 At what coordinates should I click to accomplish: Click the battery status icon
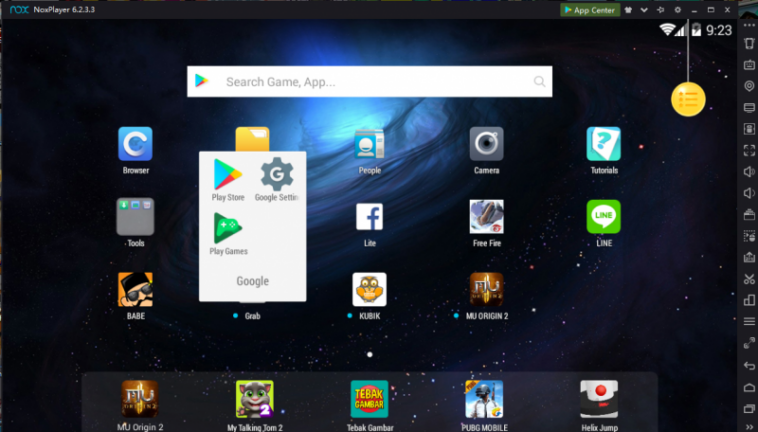(x=696, y=30)
